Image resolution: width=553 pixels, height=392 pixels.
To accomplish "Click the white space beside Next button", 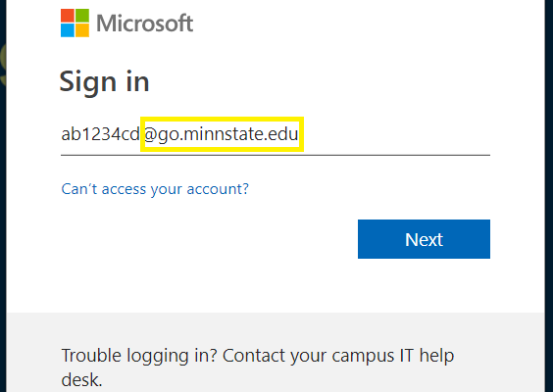I will (208, 239).
